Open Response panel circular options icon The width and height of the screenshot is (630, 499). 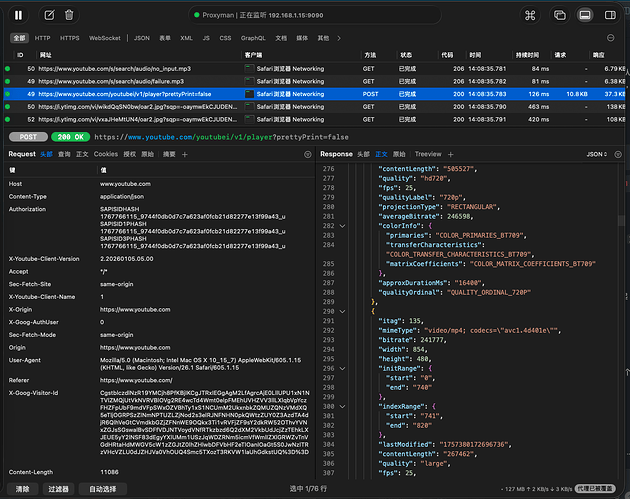(x=618, y=154)
